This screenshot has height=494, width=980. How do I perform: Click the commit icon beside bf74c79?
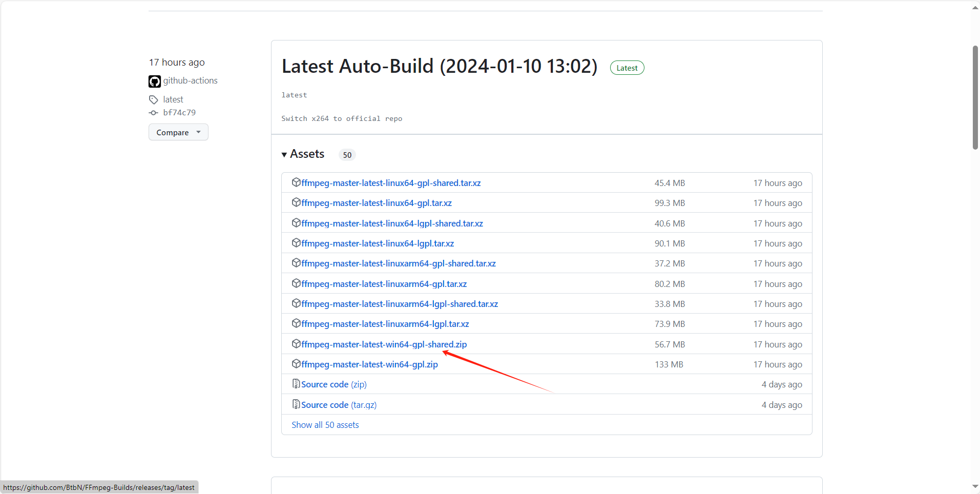[153, 113]
